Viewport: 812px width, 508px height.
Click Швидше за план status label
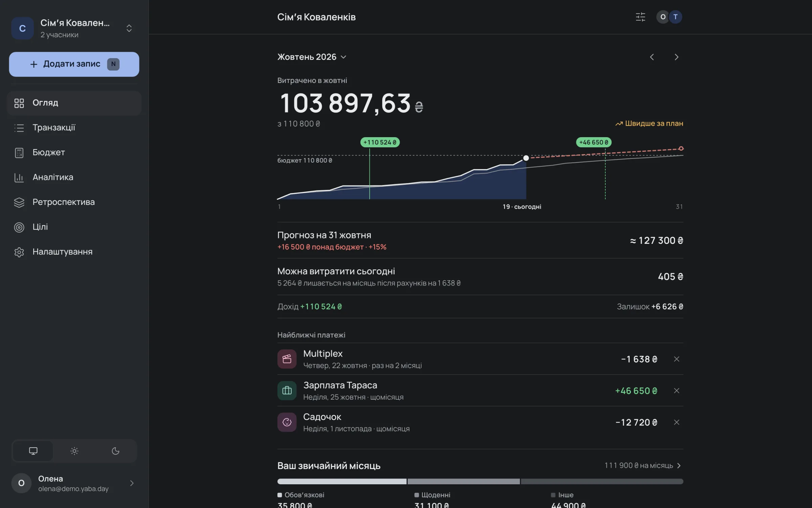[649, 124]
